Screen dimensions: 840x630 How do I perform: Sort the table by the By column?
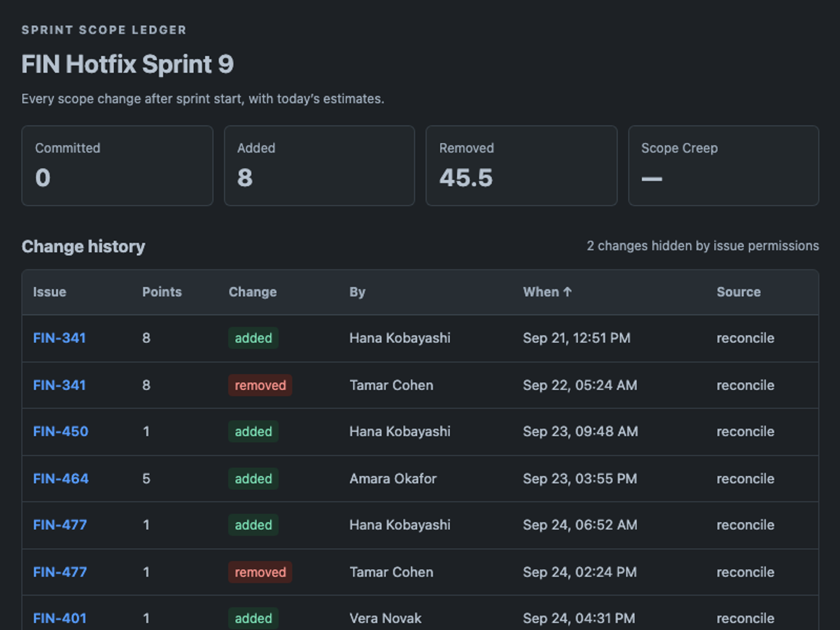(358, 292)
